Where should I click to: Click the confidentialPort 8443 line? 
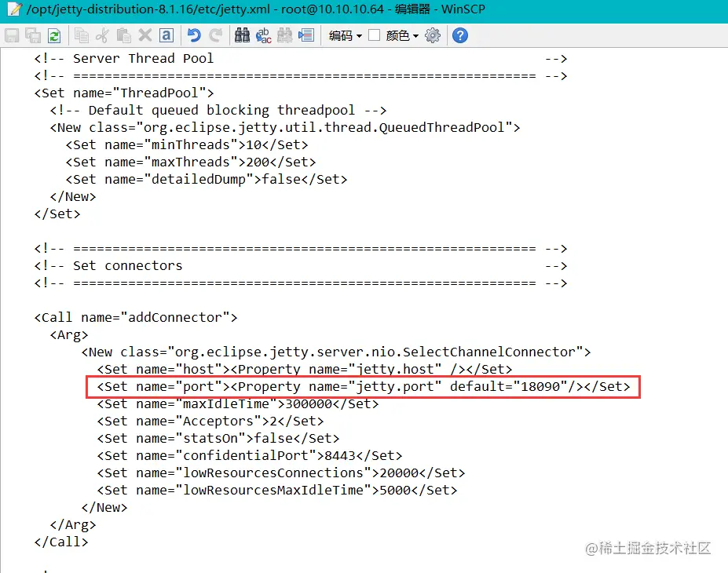[249, 455]
